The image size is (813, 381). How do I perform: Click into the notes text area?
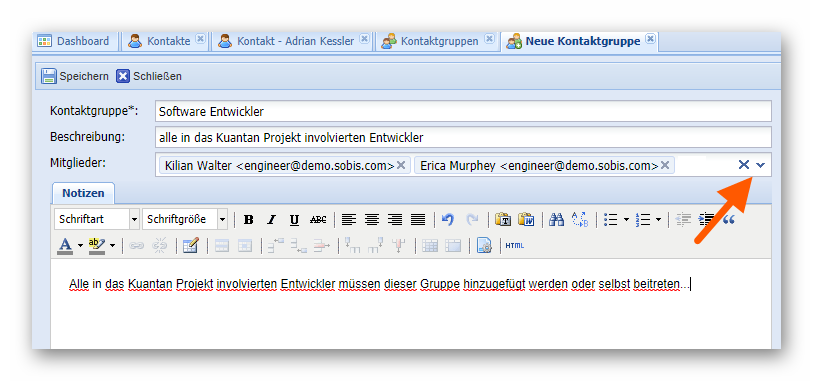[x=411, y=304]
